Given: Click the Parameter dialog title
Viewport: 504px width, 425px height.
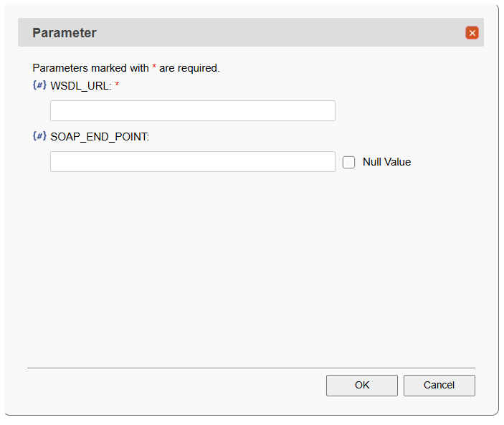Looking at the screenshot, I should pyautogui.click(x=65, y=33).
